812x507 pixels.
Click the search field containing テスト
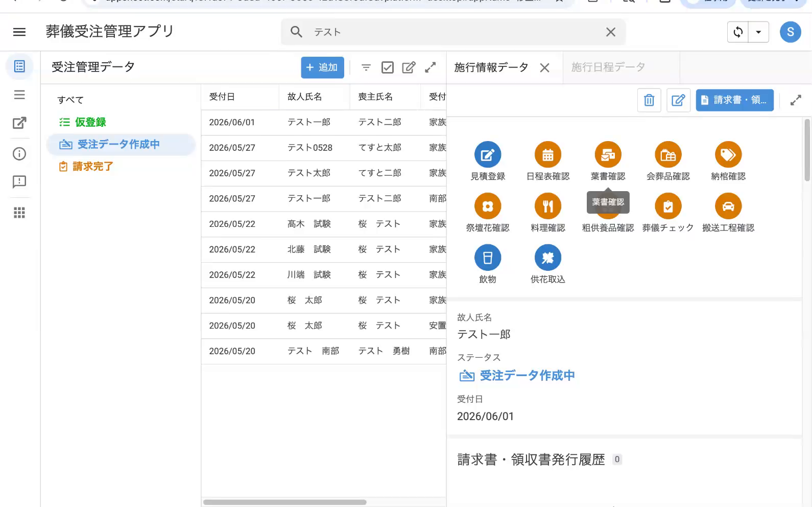coord(453,32)
